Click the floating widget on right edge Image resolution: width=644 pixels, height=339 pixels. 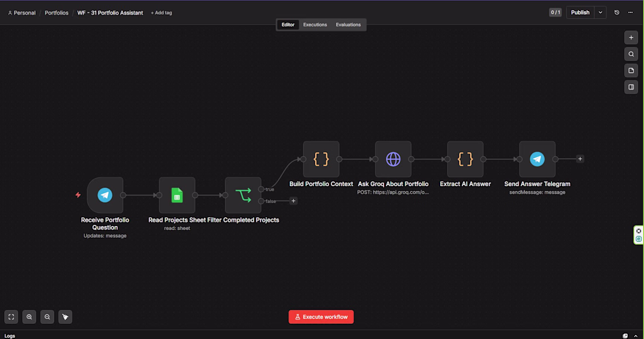[x=639, y=235]
